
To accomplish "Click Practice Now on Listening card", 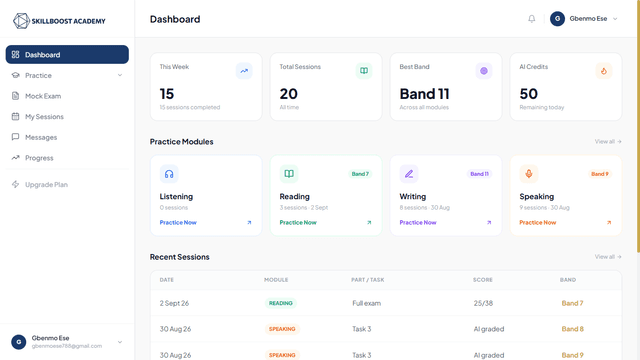I will click(178, 222).
